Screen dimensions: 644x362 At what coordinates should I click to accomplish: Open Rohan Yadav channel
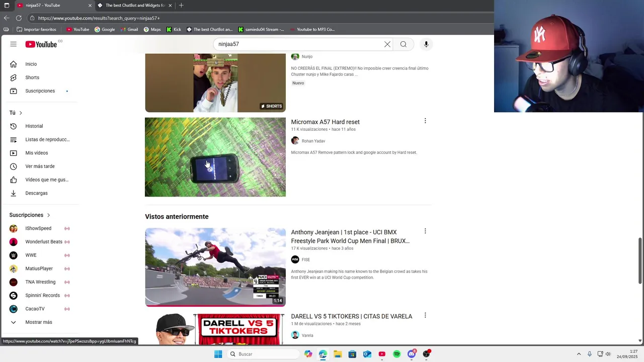point(313,141)
